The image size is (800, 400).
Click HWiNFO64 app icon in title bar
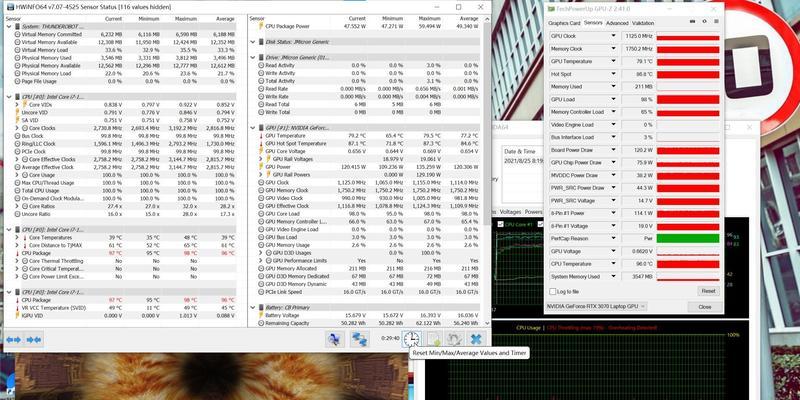pos(10,7)
